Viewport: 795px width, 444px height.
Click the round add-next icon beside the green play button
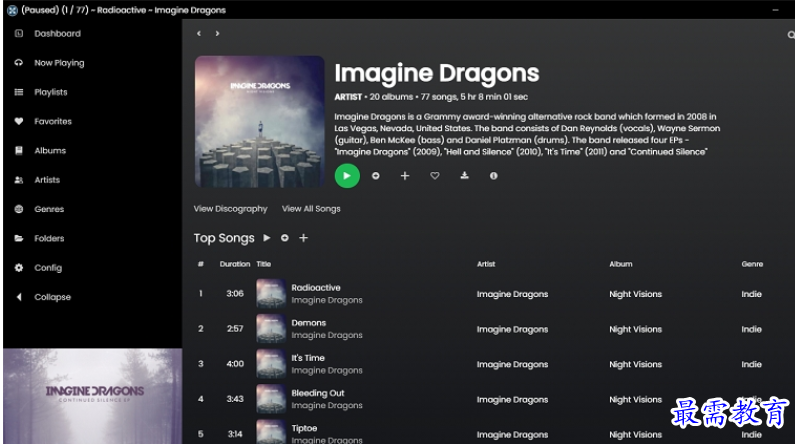pos(376,176)
